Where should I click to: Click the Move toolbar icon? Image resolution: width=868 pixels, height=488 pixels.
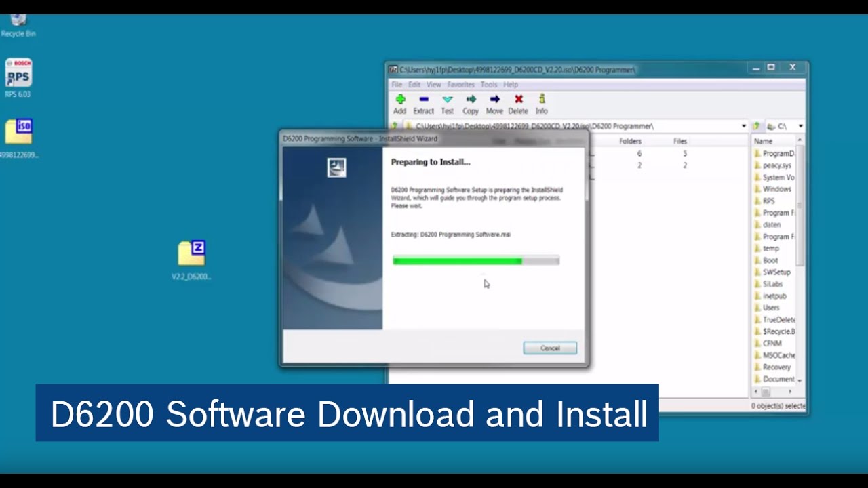(x=494, y=104)
